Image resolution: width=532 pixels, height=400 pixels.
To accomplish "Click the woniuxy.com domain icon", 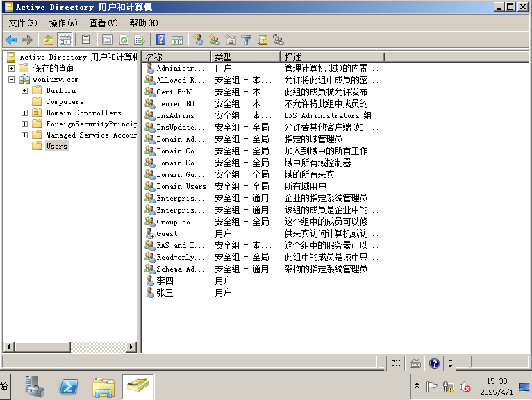I will pyautogui.click(x=24, y=79).
